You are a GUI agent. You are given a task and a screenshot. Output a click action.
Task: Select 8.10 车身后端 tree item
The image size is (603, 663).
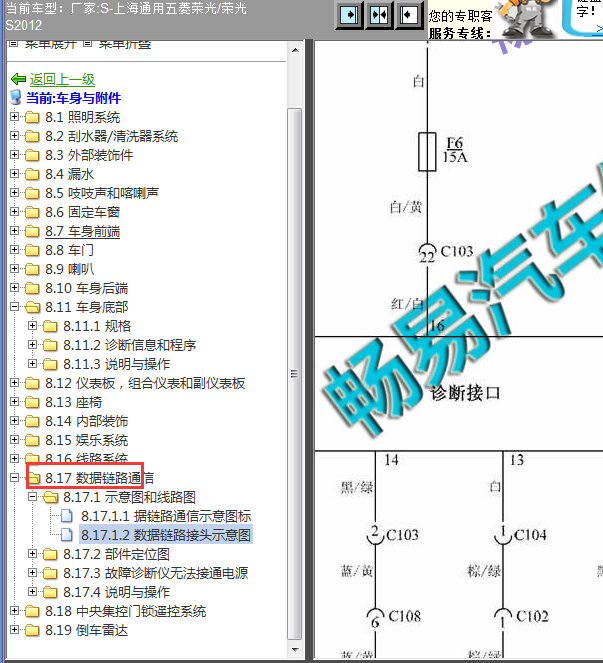(x=86, y=288)
